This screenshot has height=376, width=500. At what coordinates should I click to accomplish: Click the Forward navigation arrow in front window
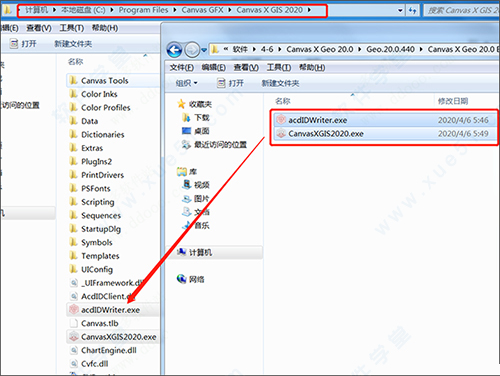click(192, 50)
